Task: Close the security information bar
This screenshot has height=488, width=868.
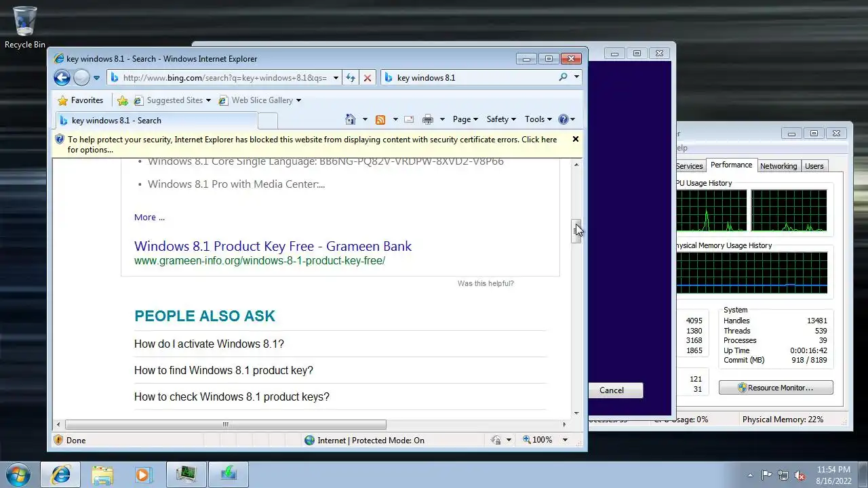Action: pos(576,139)
